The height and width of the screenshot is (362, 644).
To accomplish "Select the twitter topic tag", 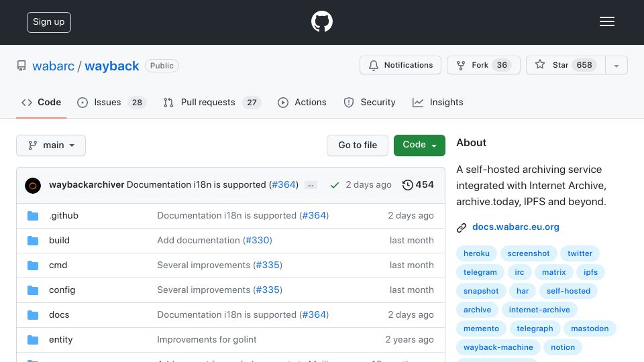I will (580, 253).
